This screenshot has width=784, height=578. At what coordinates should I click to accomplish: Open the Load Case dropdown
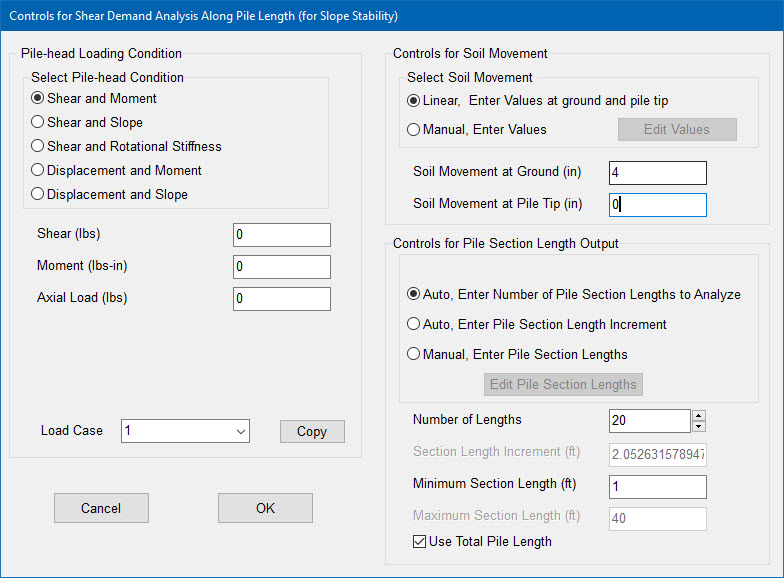tap(185, 431)
